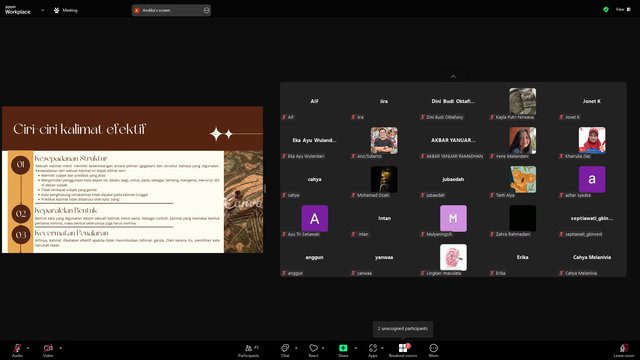
Task: Click the Zoom Workplace logo
Action: 18,10
